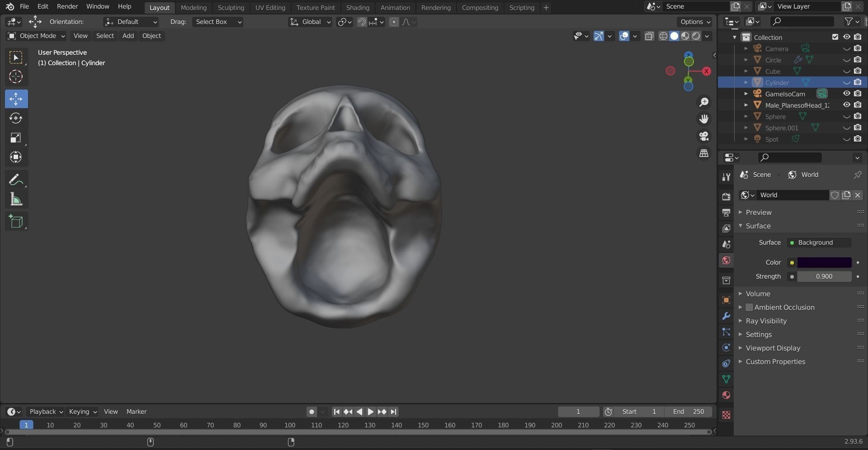
Task: Toggle proportional editing
Action: [394, 22]
